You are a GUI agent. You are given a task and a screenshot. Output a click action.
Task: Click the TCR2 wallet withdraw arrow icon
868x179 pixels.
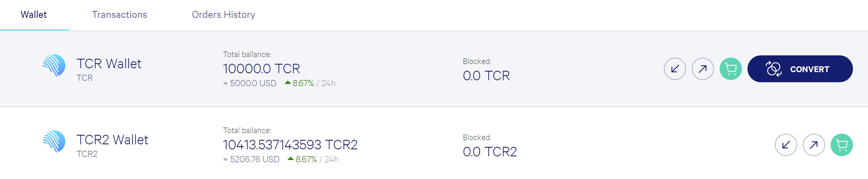pos(814,145)
